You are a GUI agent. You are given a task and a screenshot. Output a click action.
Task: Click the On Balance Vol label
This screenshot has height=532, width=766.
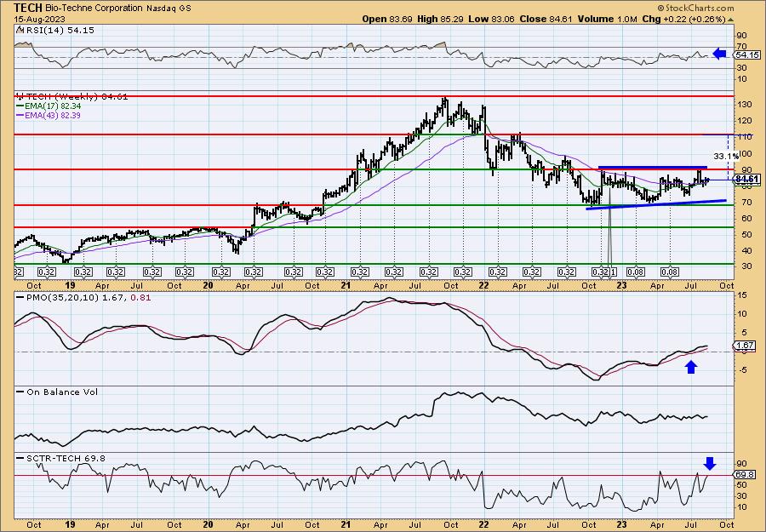[60, 392]
